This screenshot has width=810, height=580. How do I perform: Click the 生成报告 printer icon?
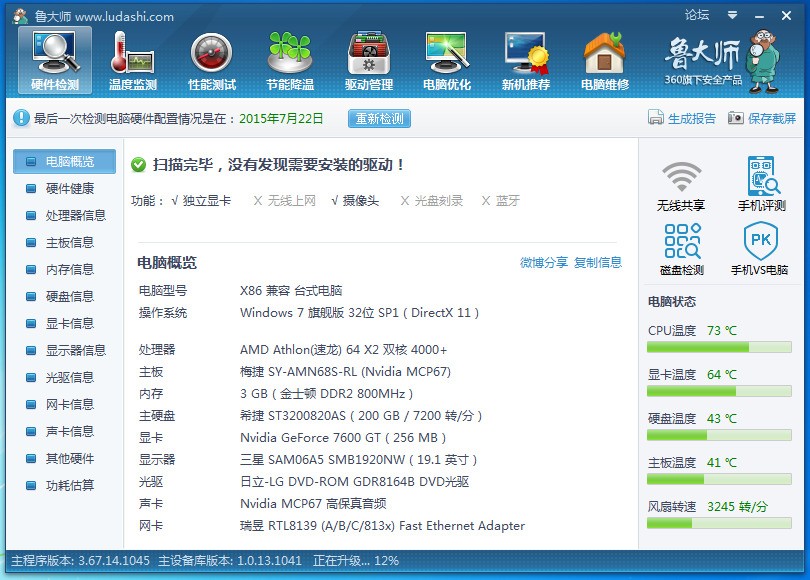656,118
